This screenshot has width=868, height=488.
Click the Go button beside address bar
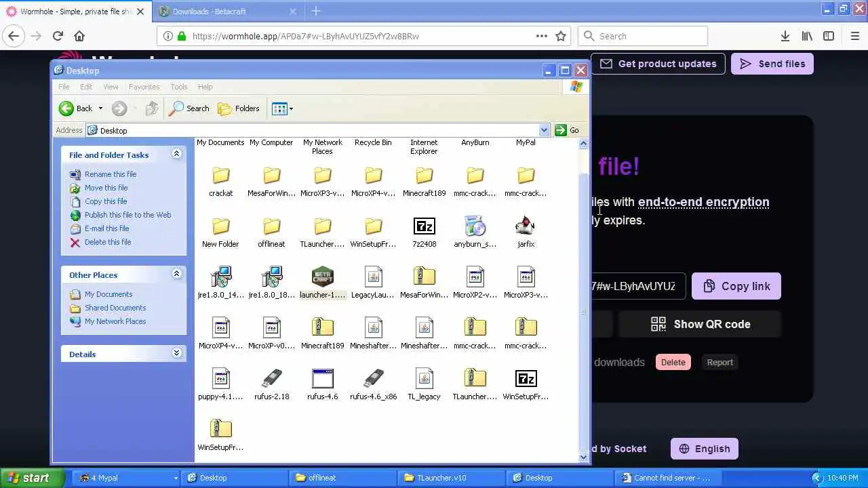click(568, 130)
